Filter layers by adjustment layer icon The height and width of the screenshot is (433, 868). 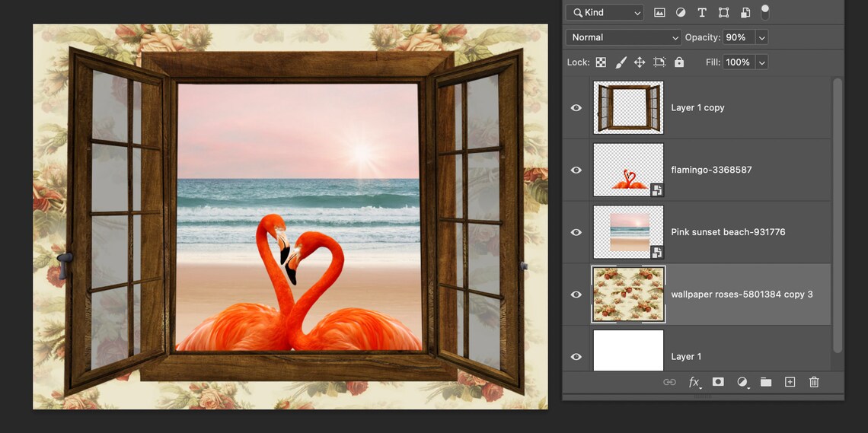[x=681, y=12]
